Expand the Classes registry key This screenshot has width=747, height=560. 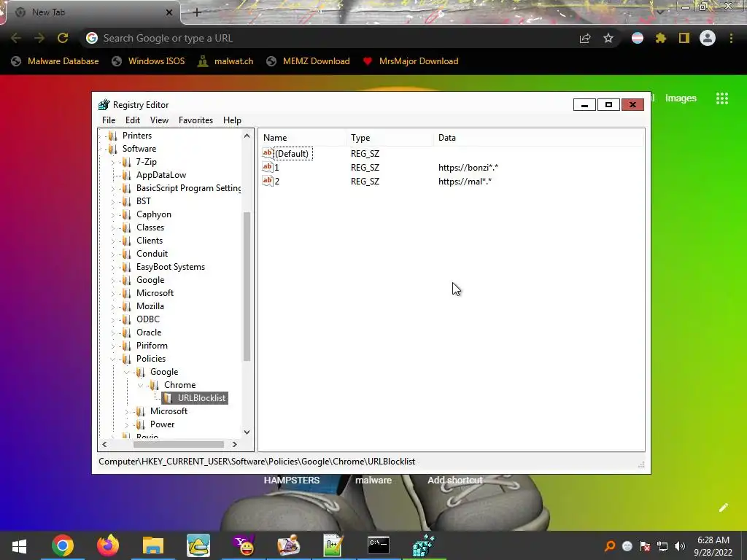point(113,227)
